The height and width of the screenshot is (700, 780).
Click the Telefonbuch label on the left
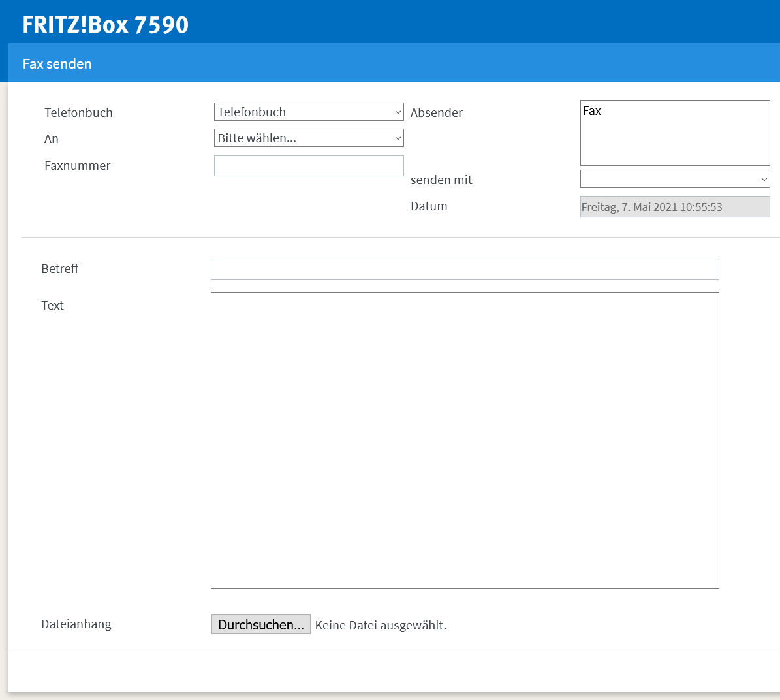point(78,113)
